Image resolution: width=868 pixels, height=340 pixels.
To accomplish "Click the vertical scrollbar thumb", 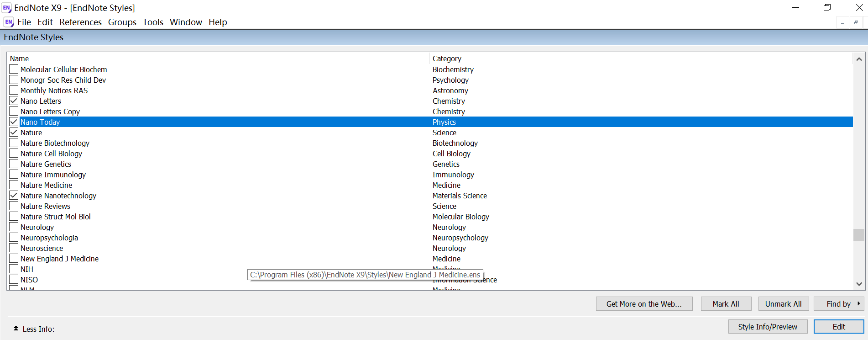I will tap(859, 234).
